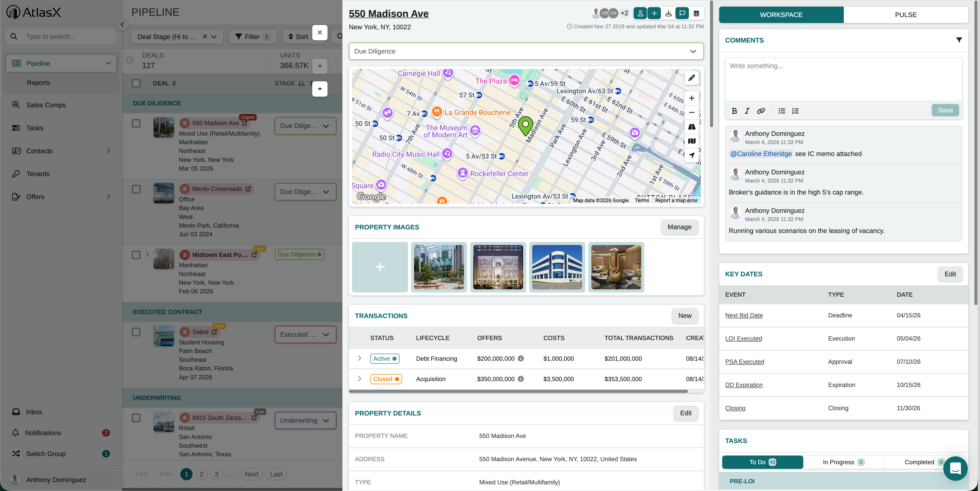
Task: Click the map edit pencil icon
Action: click(691, 78)
